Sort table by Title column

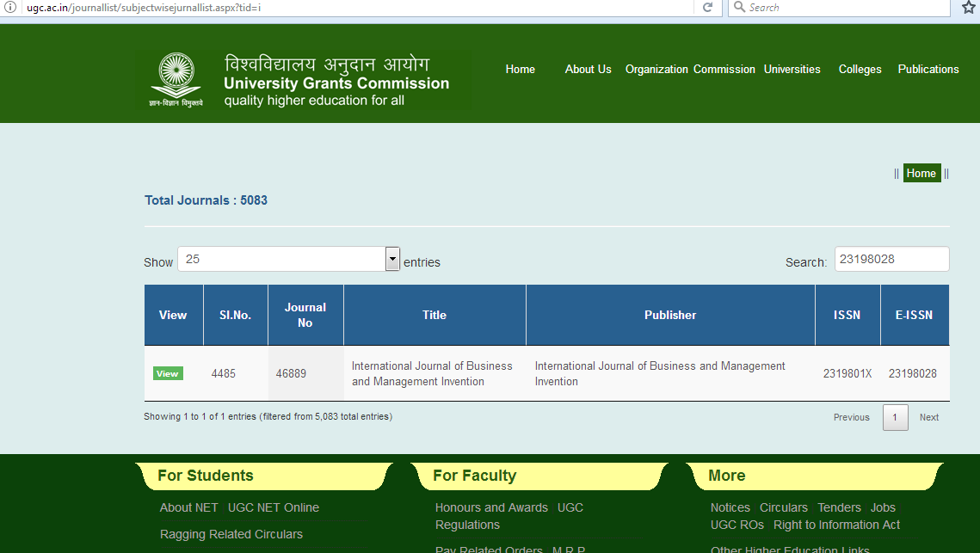(x=435, y=315)
